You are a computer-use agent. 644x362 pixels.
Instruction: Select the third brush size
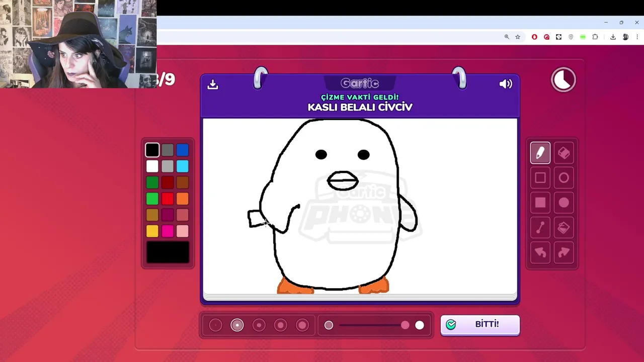[259, 325]
